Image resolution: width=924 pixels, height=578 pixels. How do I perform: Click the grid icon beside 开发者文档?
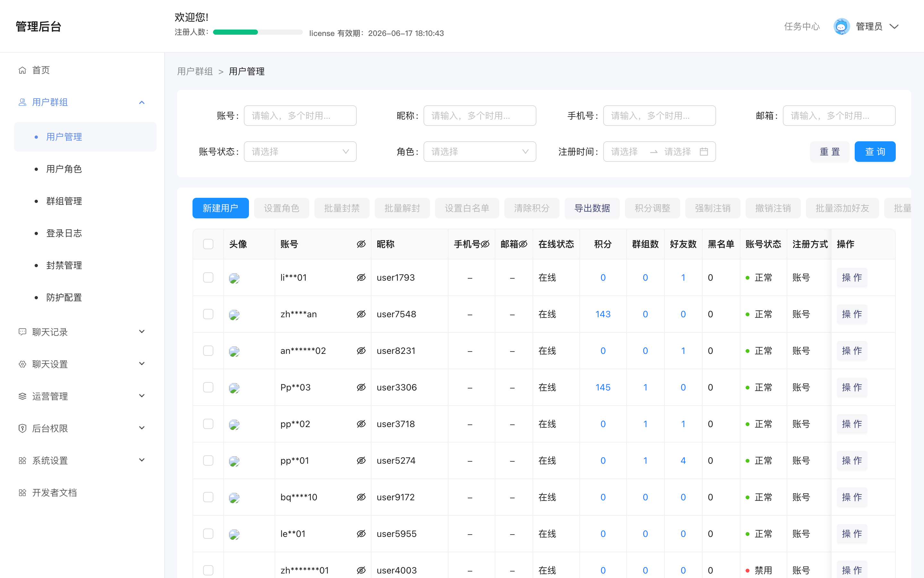[x=22, y=492]
